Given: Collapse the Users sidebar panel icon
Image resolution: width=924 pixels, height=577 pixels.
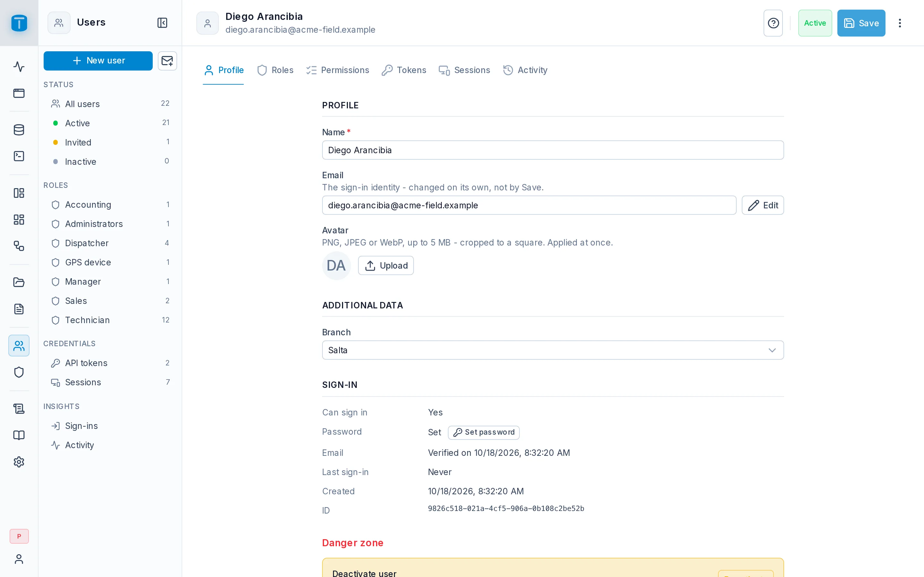Looking at the screenshot, I should (x=162, y=22).
